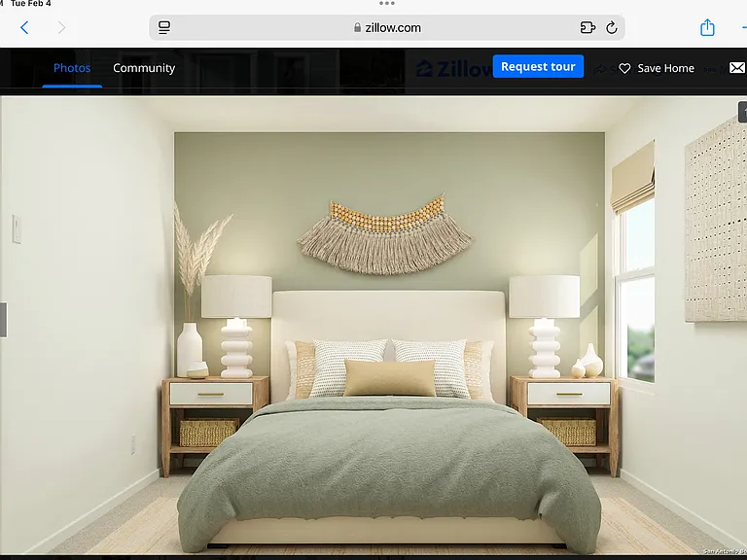Open the extensions puzzle-piece icon
Viewport: 747px width, 560px height.
(587, 27)
